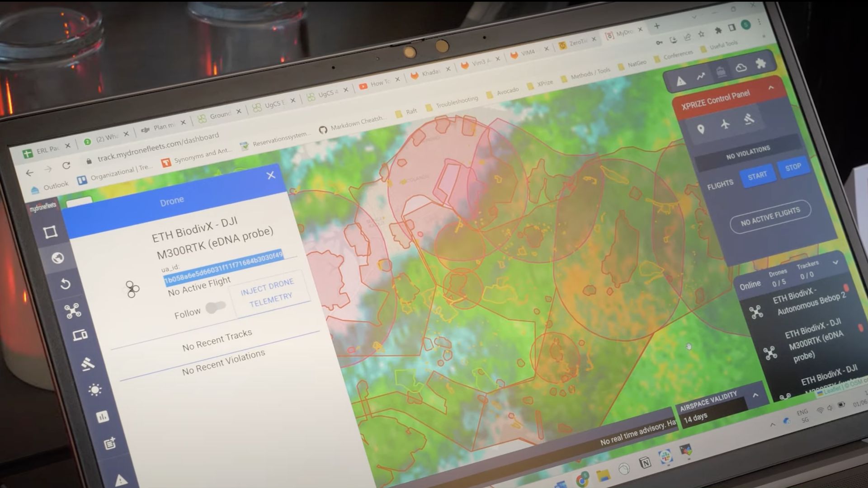868x488 pixels.
Task: Click the add note icon in sidebar
Action: tap(110, 443)
